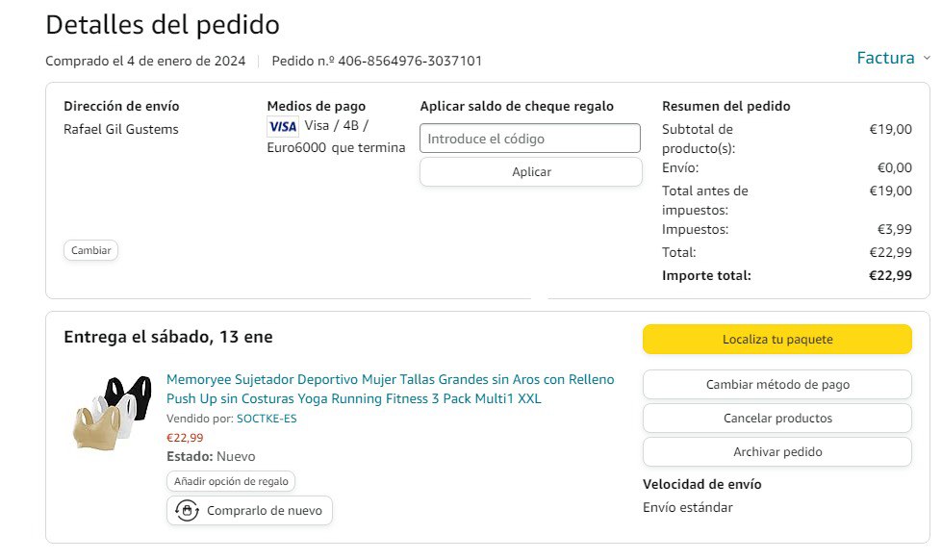Click the Detalles del pedido heading
This screenshot has height=560, width=942.
point(163,24)
